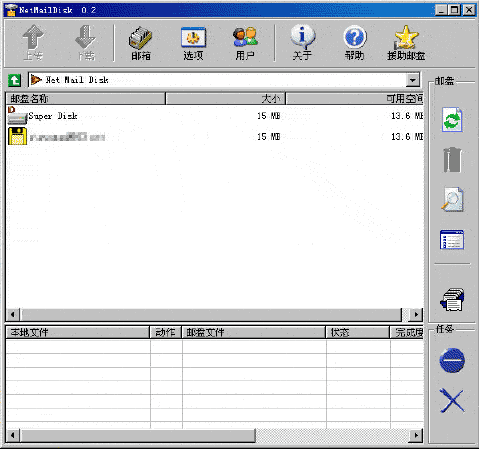Click disk list scroll right arrow
Image resolution: width=479 pixels, height=449 pixels.
[x=416, y=314]
